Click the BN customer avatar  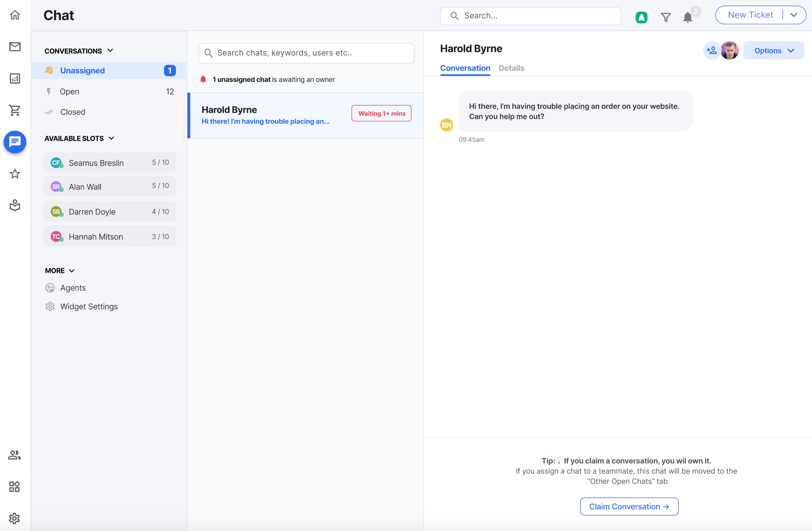coord(447,125)
